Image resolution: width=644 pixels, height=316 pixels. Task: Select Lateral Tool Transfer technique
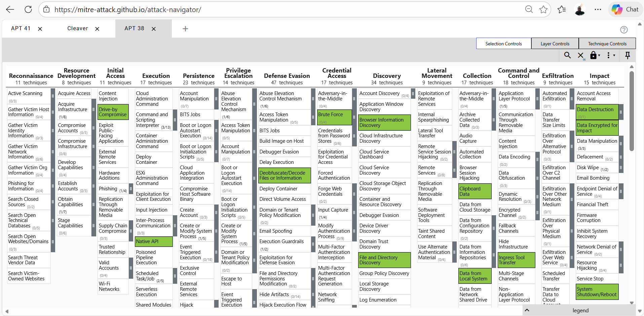point(434,133)
